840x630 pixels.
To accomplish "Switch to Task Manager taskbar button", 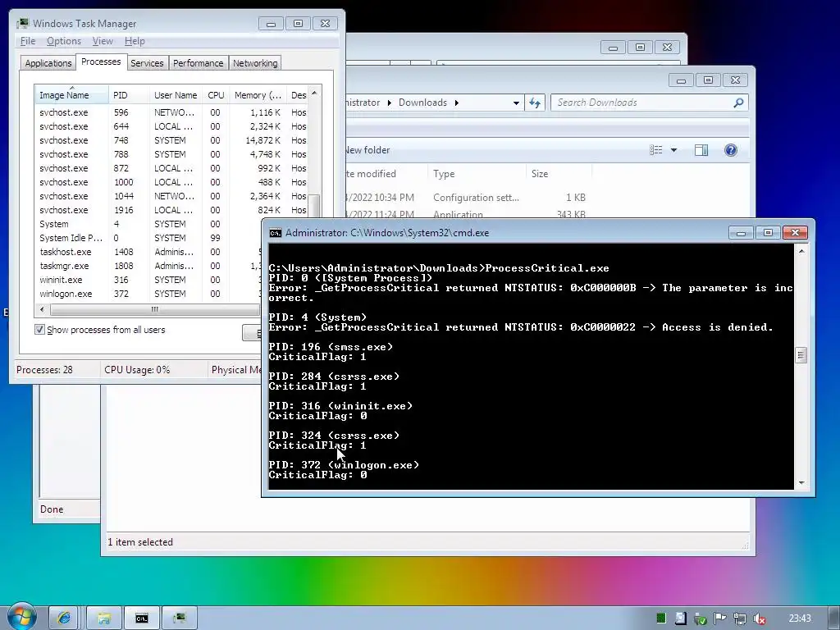I will (180, 619).
